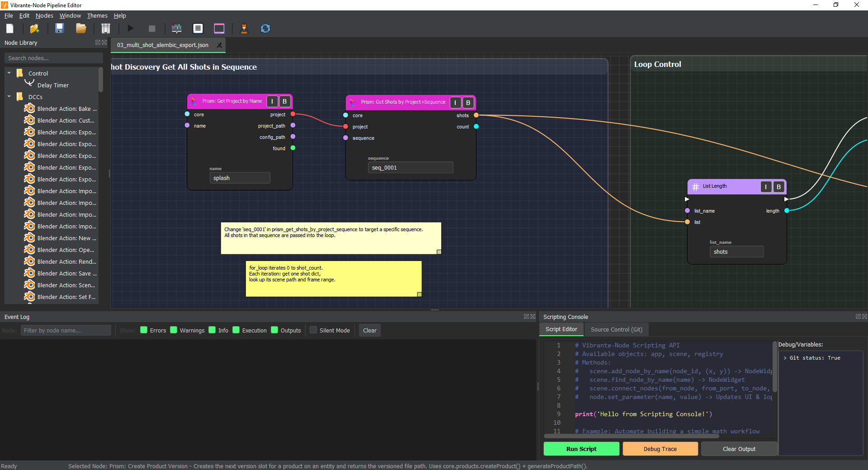Close the Node Library panel
Image resolution: width=868 pixels, height=470 pixels.
104,43
